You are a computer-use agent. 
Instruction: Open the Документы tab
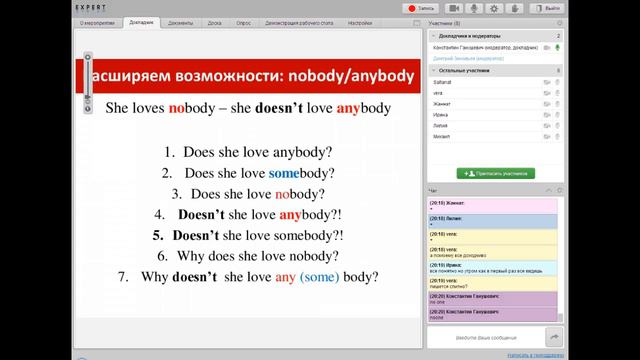180,23
